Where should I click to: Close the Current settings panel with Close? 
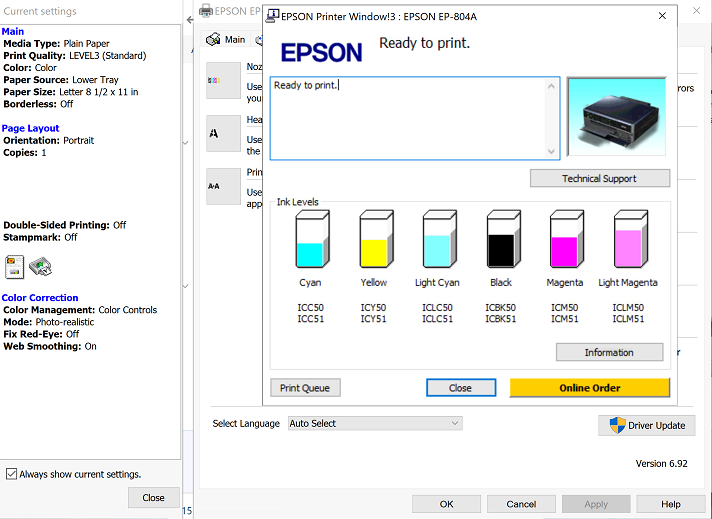point(153,498)
